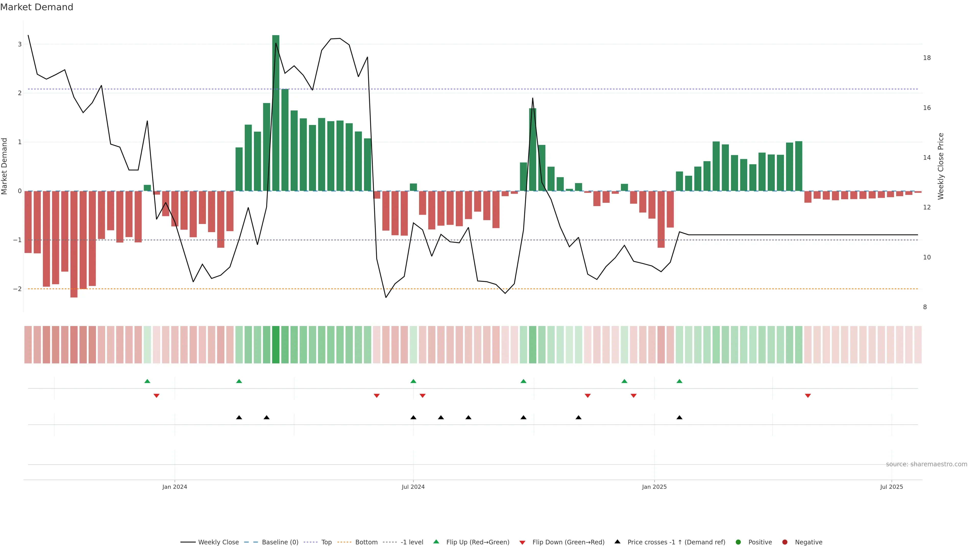Screen dimensions: 980x551
Task: Click the green Positive circle legend icon
Action: point(738,542)
